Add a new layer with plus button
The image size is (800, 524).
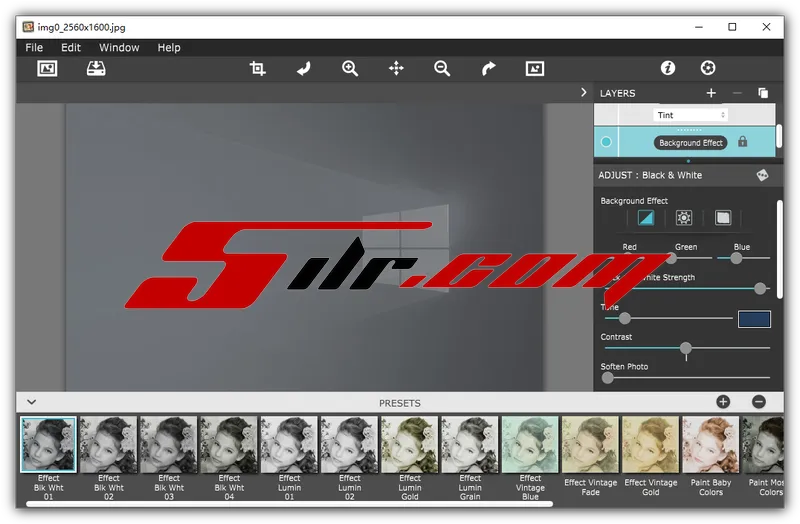click(711, 93)
